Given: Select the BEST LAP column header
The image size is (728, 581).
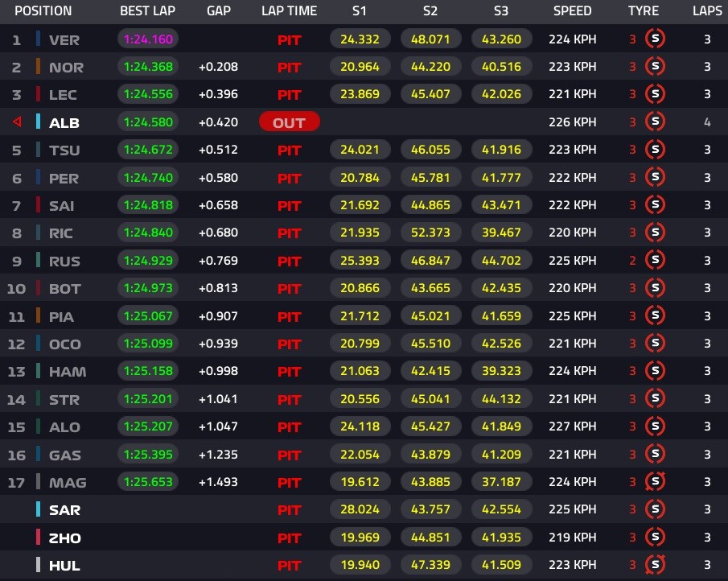Looking at the screenshot, I should click(x=148, y=10).
